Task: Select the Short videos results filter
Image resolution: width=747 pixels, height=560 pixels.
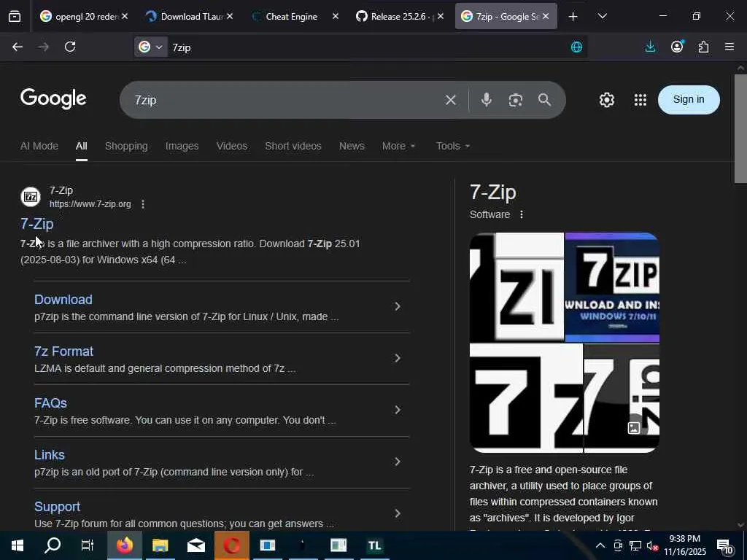Action: click(293, 146)
